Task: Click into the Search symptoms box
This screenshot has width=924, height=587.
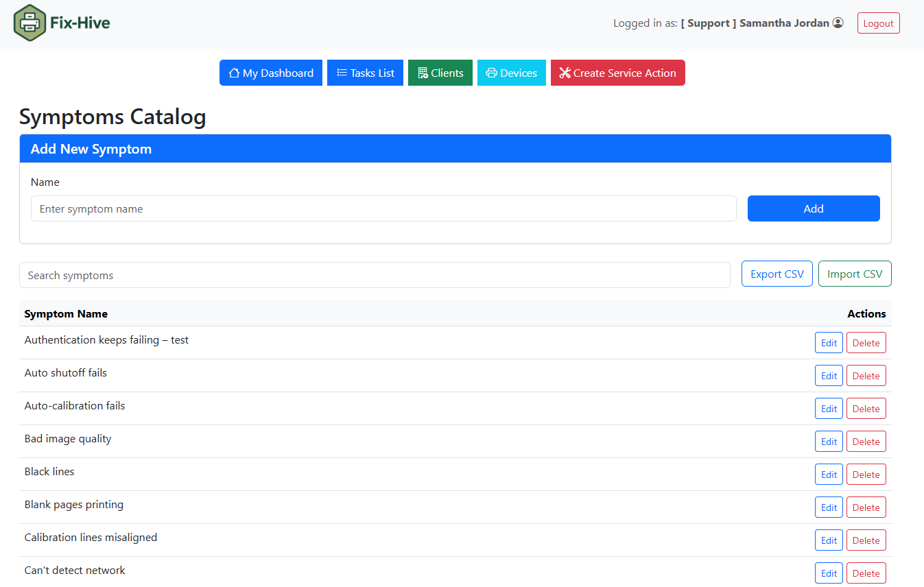Action: tap(375, 275)
